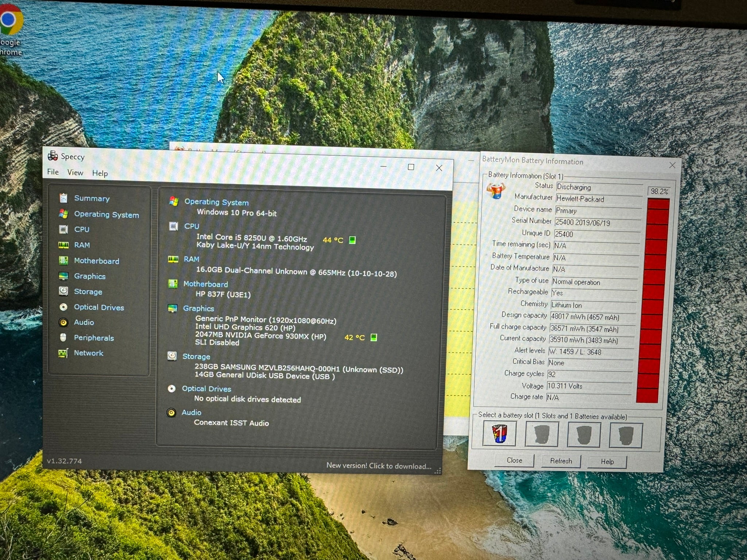This screenshot has width=747, height=560.
Task: Click the Manufacturer field Hewlett-Packard
Action: (599, 199)
